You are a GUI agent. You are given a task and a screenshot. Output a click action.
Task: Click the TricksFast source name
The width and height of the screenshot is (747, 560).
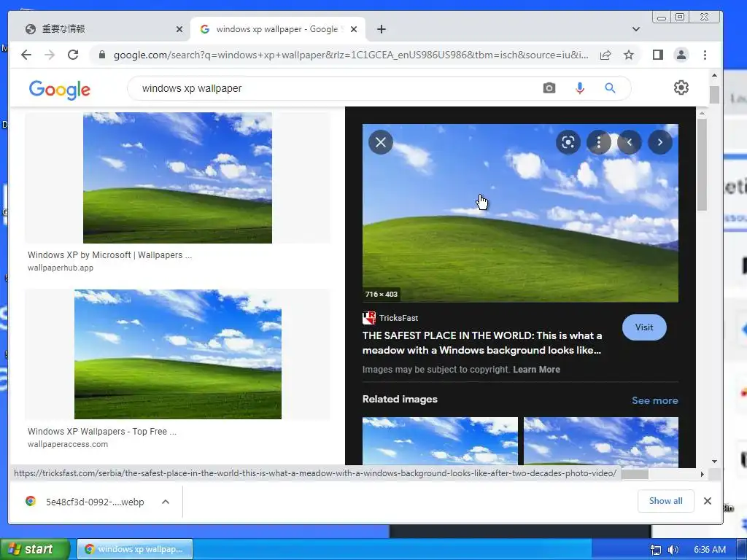[399, 318]
